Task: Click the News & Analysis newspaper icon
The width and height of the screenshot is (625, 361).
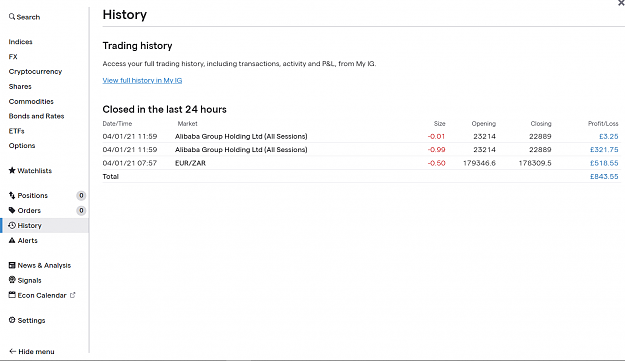Action: (12, 265)
